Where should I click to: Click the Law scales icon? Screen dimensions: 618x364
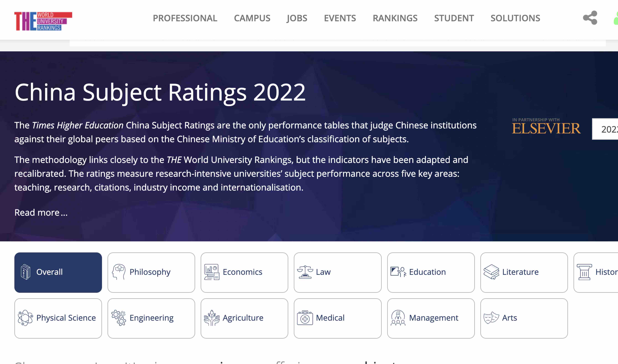305,272
